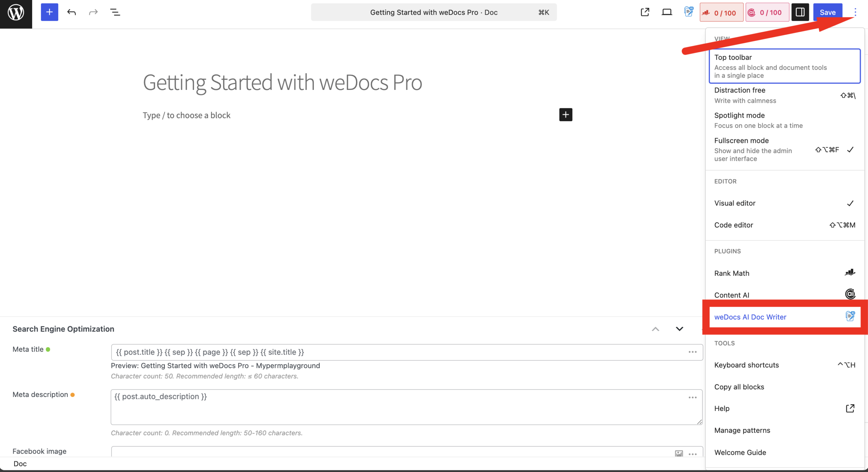Viewport: 868px width, 472px height.
Task: Click the Undo arrow icon
Action: coord(72,12)
